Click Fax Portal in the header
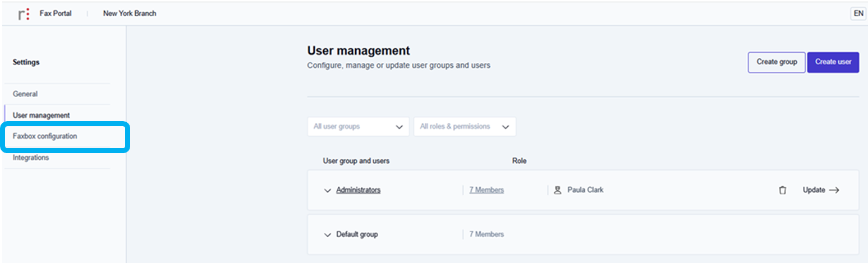868x263 pixels. click(x=56, y=13)
